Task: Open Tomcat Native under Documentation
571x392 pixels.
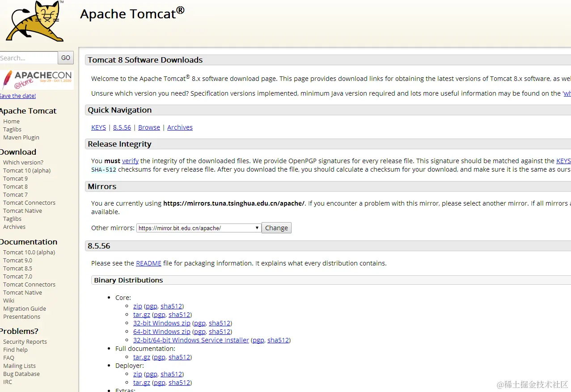Action: click(22, 292)
